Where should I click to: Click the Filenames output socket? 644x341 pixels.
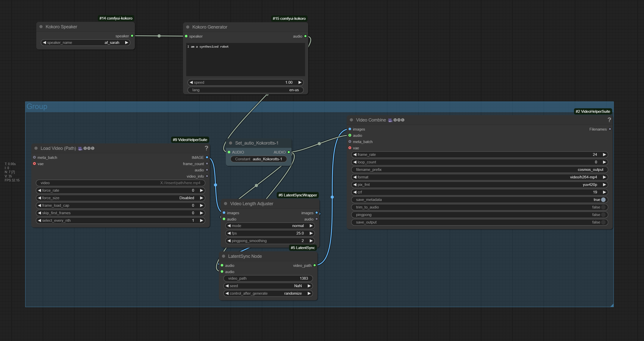[610, 129]
